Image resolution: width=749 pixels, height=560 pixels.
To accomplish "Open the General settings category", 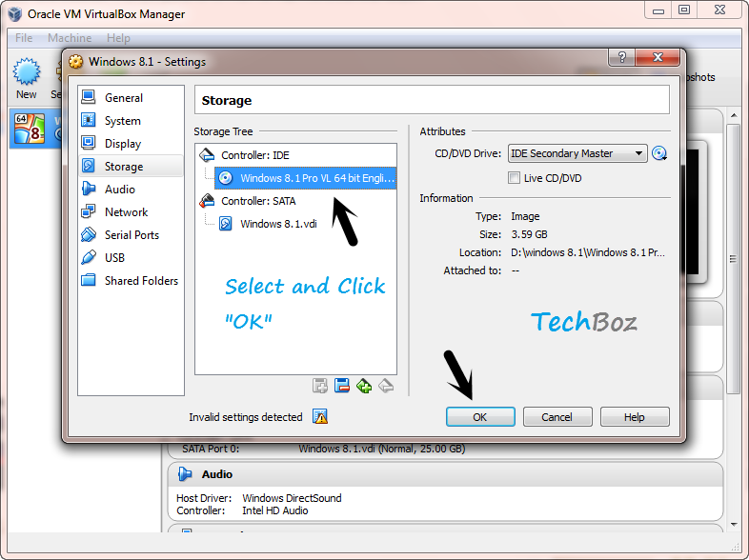I will (x=123, y=98).
